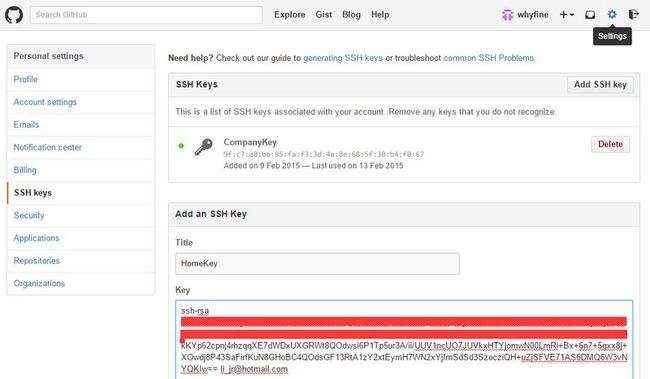The width and height of the screenshot is (650, 379).
Task: Open the Gist menu item
Action: tap(324, 15)
